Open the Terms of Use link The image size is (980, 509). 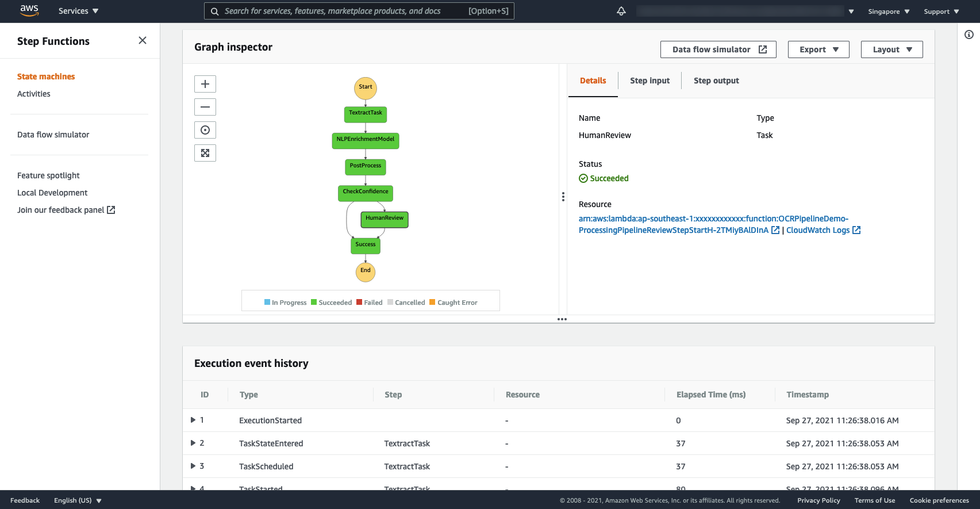[x=875, y=500]
